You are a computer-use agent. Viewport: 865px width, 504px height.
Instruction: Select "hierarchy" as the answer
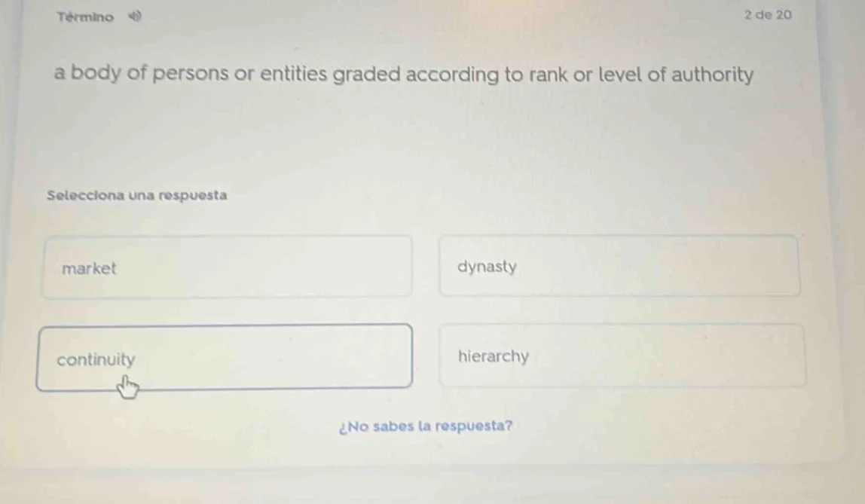(621, 356)
